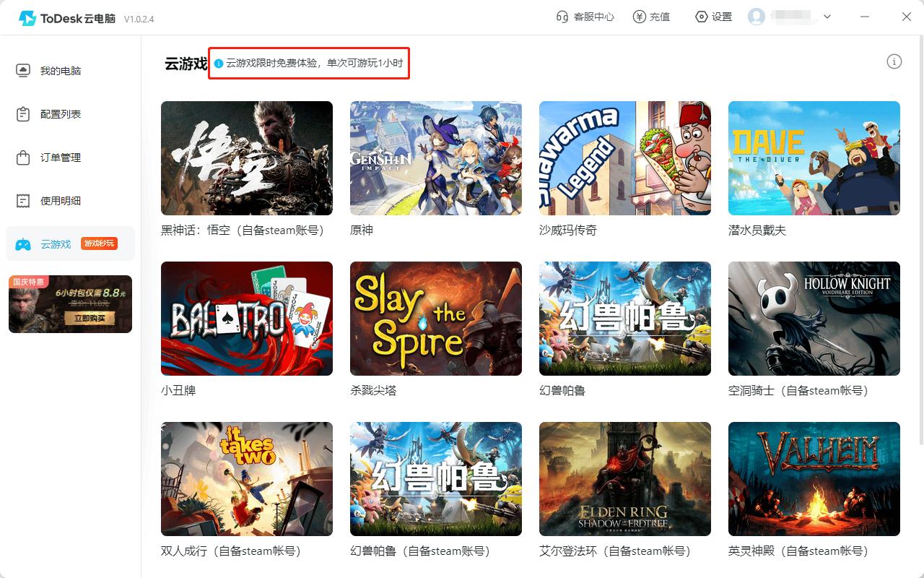Screen dimensions: 924x578
Task: Go to 订单管理 in sidebar
Action: tap(60, 158)
